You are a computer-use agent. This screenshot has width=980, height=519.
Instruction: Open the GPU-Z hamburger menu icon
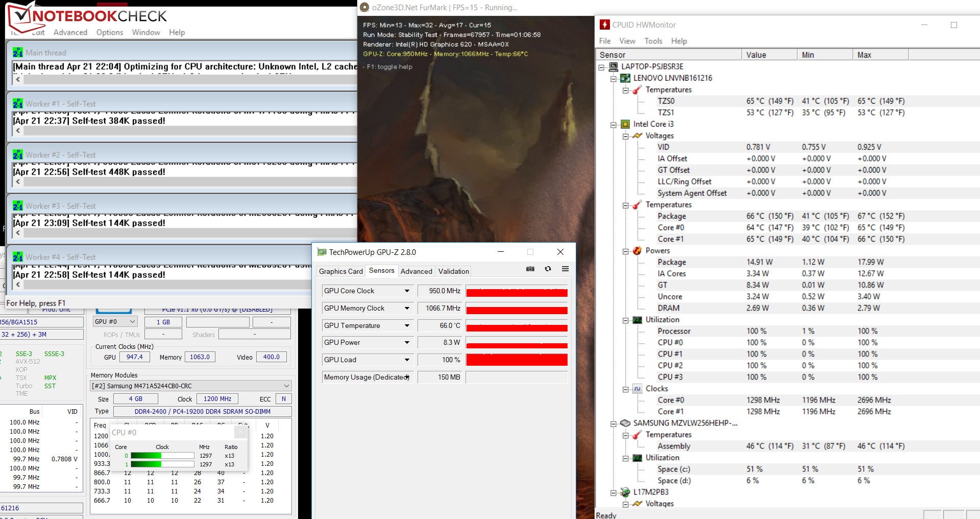click(565, 269)
